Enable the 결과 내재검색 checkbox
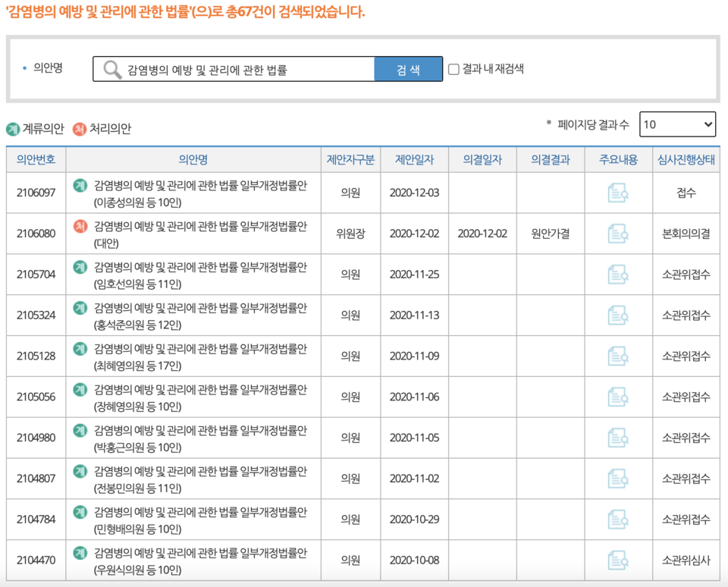Viewport: 728px width, 587px height. 453,69
